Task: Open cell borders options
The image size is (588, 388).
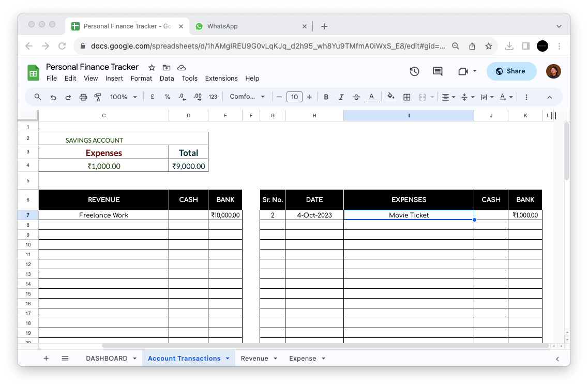Action: click(x=406, y=97)
